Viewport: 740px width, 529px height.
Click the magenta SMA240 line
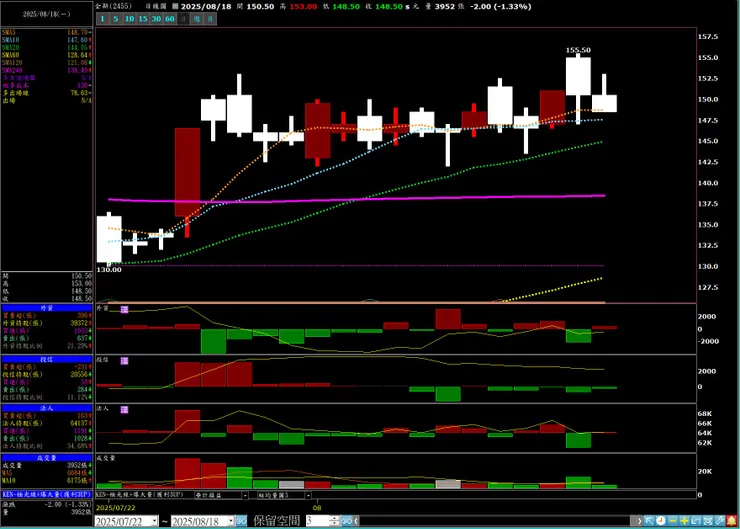tap(356, 199)
